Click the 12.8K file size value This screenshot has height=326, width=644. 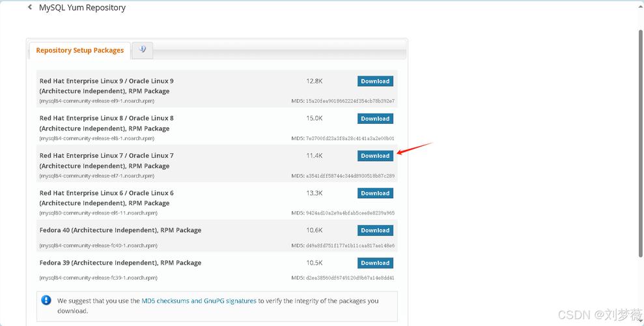(315, 81)
